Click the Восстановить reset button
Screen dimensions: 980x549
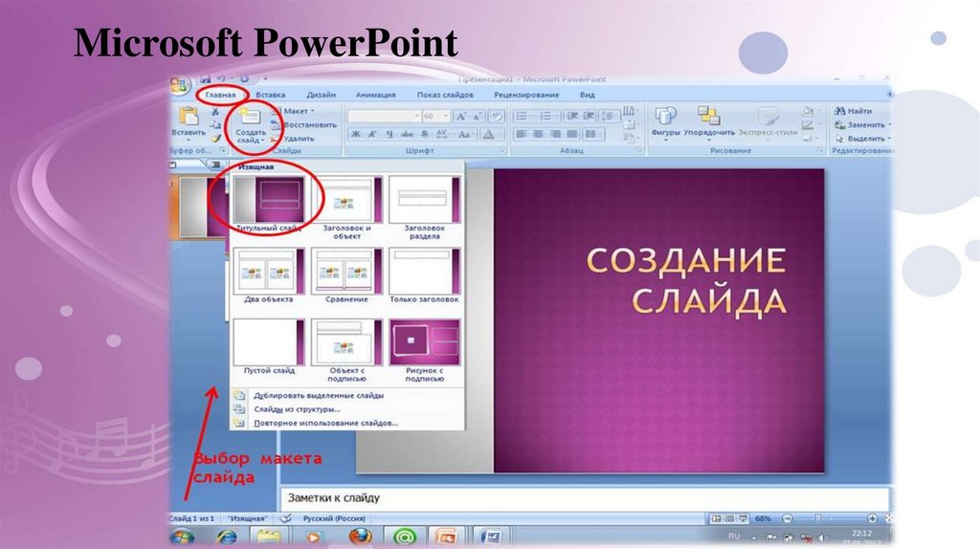click(303, 125)
